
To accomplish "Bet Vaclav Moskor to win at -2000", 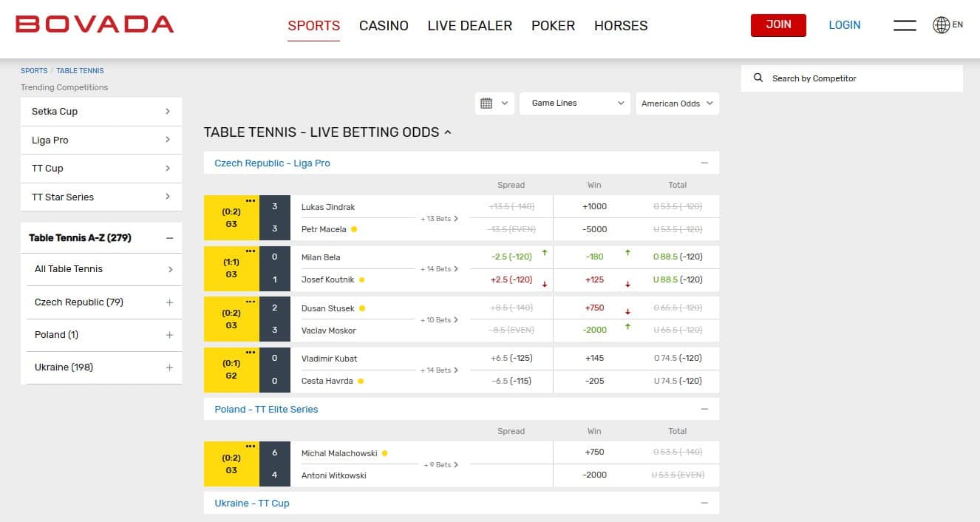I will point(594,331).
